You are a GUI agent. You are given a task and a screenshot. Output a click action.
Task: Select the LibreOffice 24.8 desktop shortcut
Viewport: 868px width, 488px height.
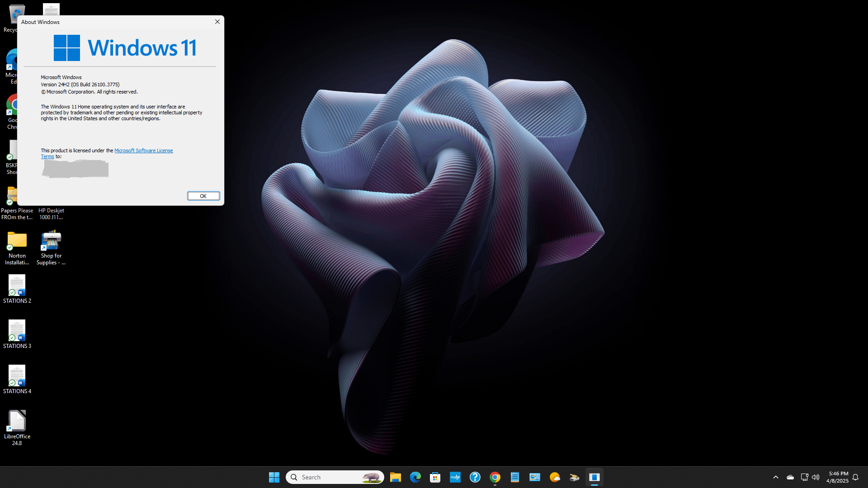coord(17,428)
